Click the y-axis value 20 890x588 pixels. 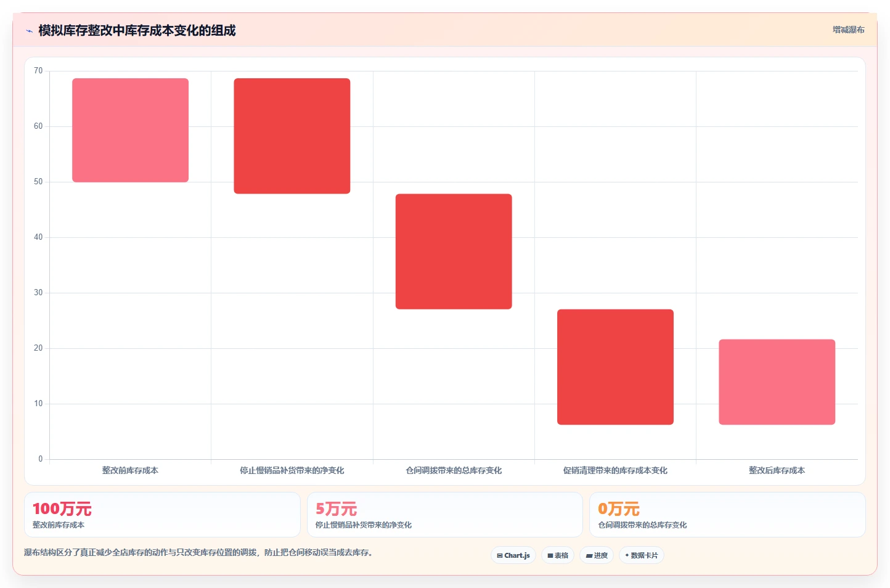(38, 348)
